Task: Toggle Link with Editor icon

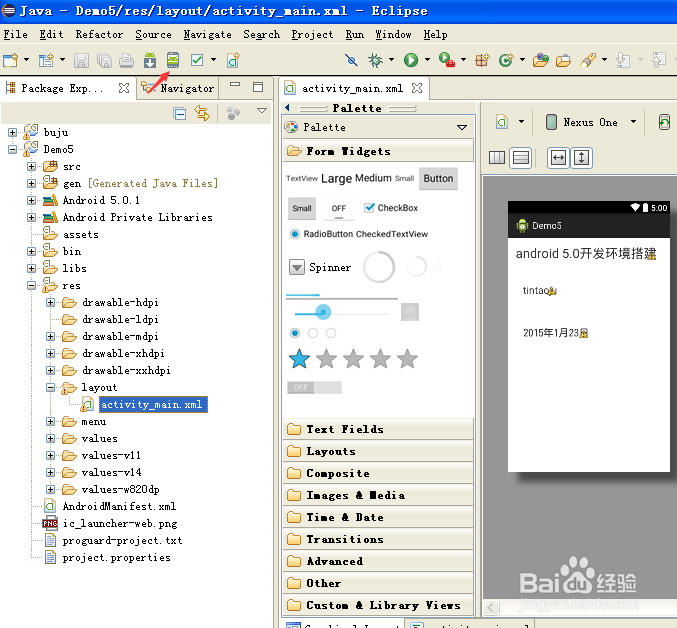Action: coord(202,113)
